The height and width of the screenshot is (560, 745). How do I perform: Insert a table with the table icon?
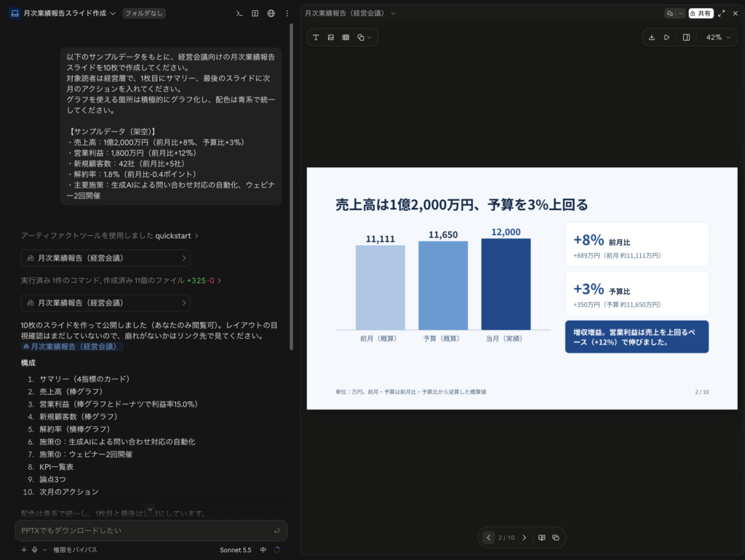click(x=346, y=37)
